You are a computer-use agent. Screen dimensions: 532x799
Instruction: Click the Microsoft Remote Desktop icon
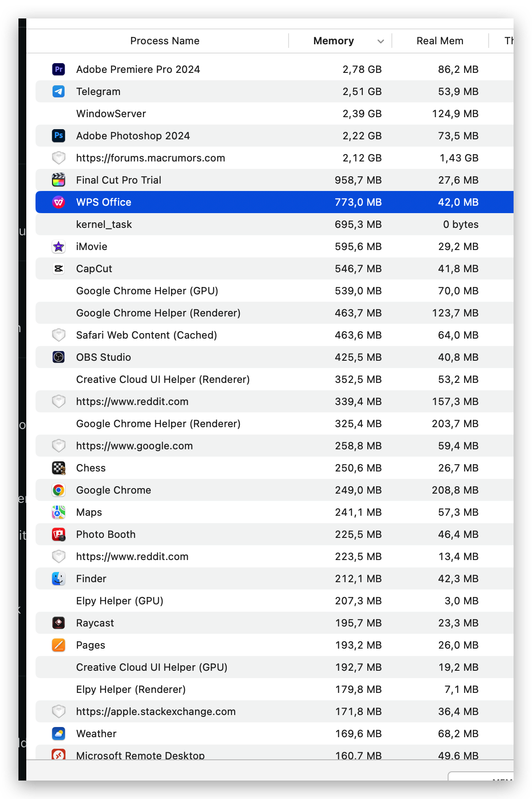coord(59,754)
